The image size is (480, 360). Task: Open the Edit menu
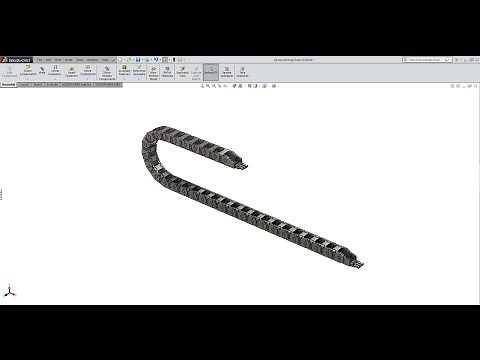[48, 60]
